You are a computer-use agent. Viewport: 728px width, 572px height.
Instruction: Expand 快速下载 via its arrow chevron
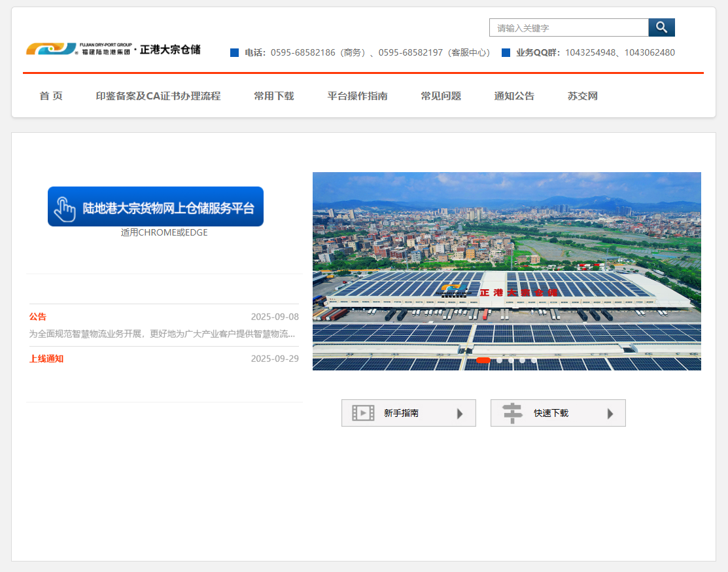pos(612,412)
